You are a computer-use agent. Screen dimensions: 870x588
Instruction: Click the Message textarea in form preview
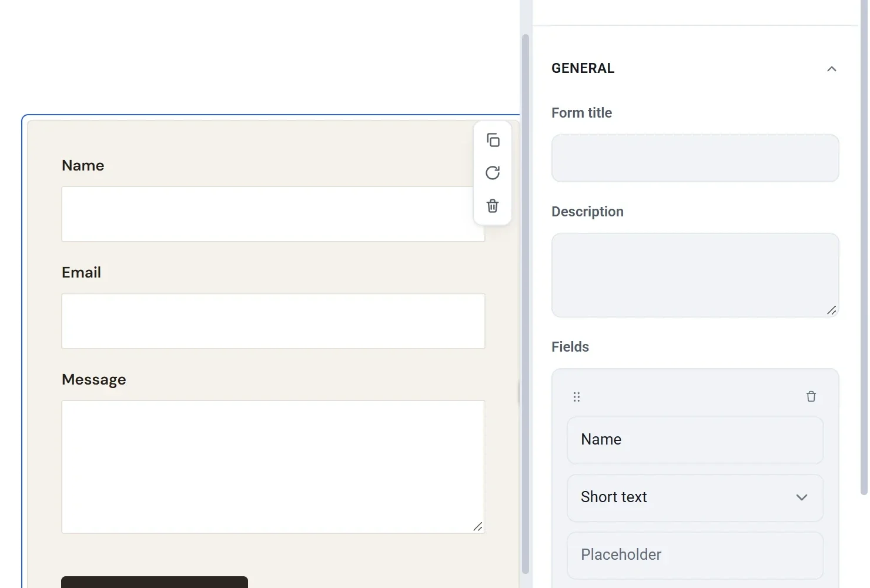pos(273,467)
